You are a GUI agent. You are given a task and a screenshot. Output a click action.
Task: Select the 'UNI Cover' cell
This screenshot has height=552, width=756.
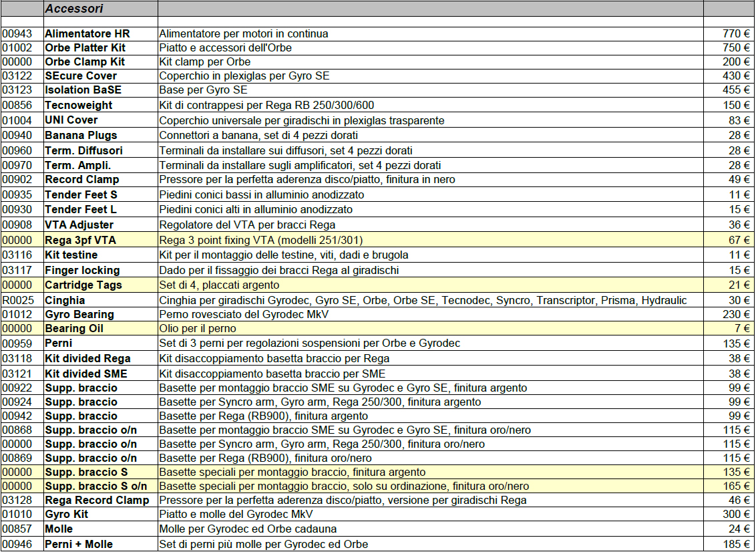(101, 120)
